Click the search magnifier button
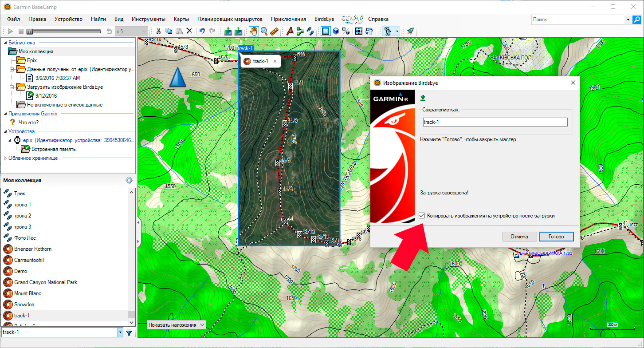The image size is (644, 348). (x=636, y=20)
